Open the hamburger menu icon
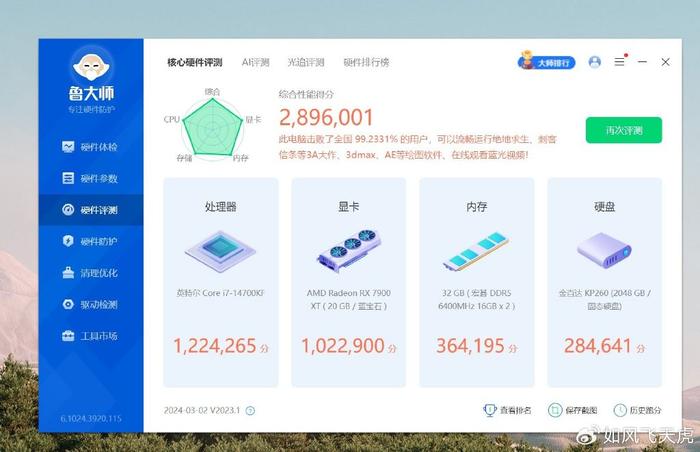 pos(620,62)
